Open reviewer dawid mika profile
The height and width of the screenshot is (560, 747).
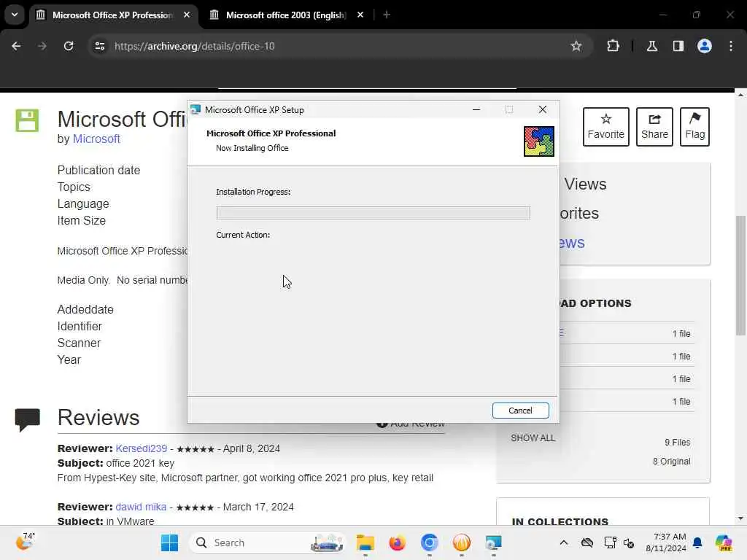pyautogui.click(x=141, y=507)
